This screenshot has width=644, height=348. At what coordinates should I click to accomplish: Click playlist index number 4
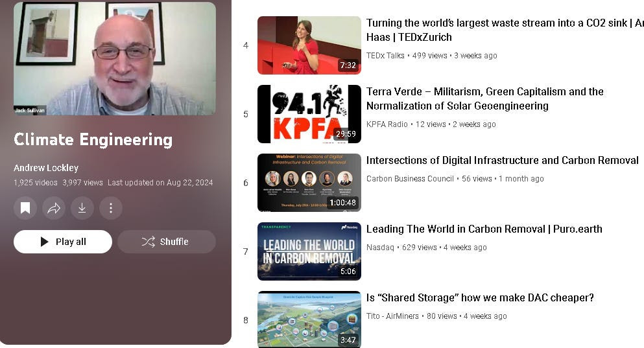(x=246, y=45)
